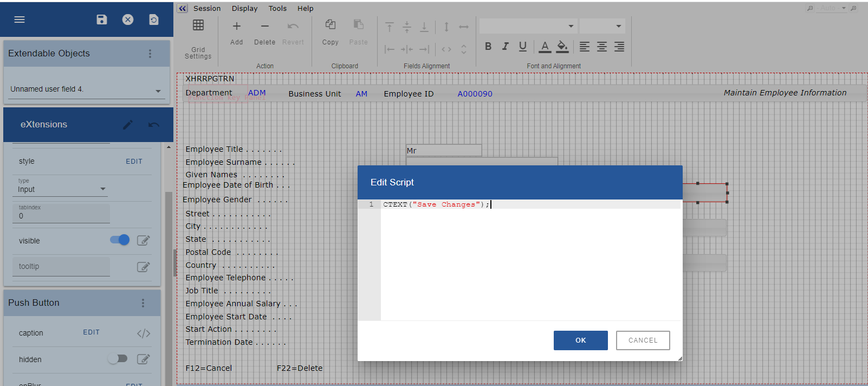Click the Copy clipboard icon
This screenshot has height=386, width=868.
coord(330,25)
